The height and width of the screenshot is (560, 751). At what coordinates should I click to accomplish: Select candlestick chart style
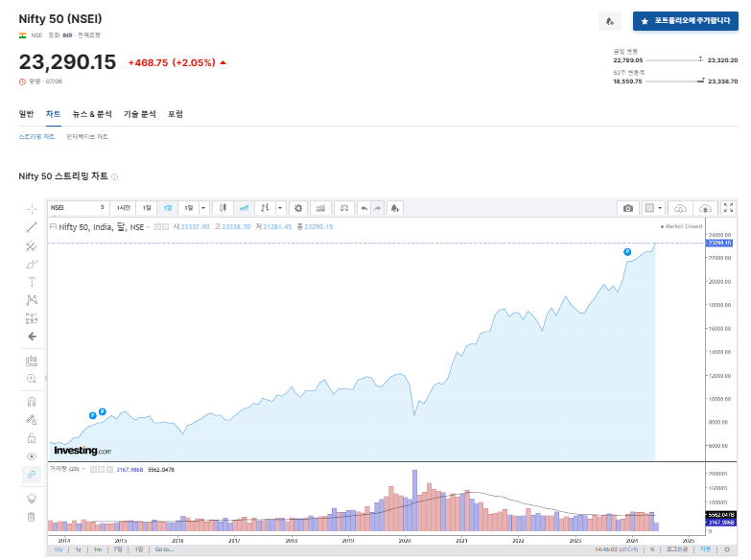[223, 208]
